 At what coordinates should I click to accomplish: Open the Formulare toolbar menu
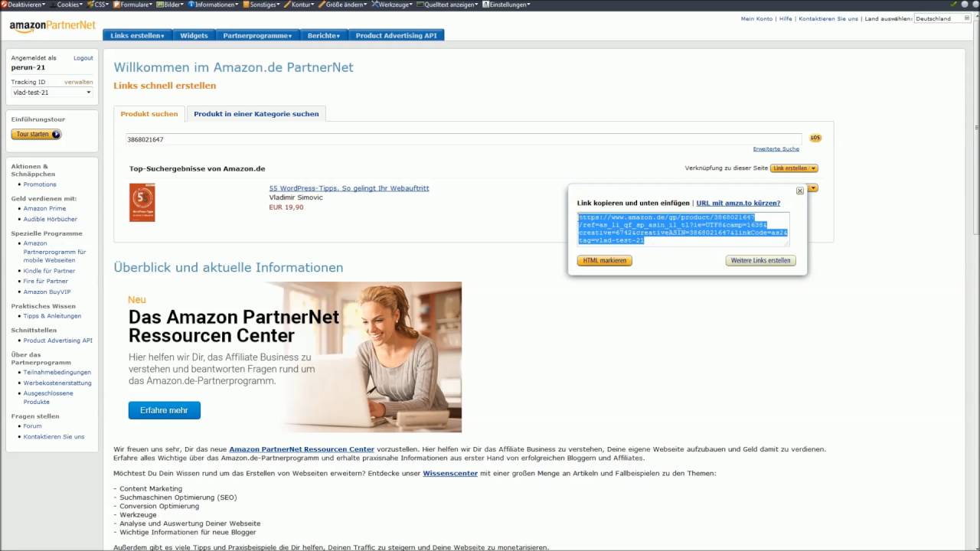(133, 5)
